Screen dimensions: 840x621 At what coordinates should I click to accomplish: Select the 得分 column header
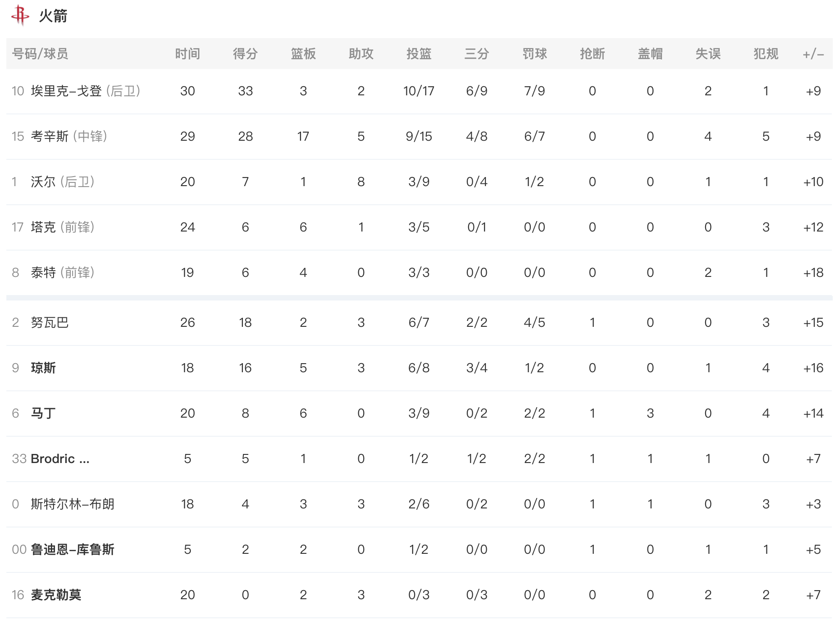tap(245, 54)
